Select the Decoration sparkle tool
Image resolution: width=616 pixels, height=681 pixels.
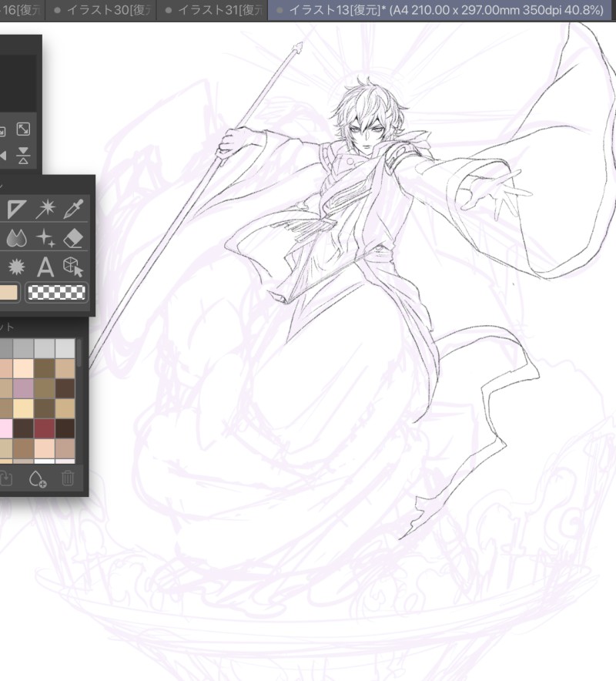[45, 238]
